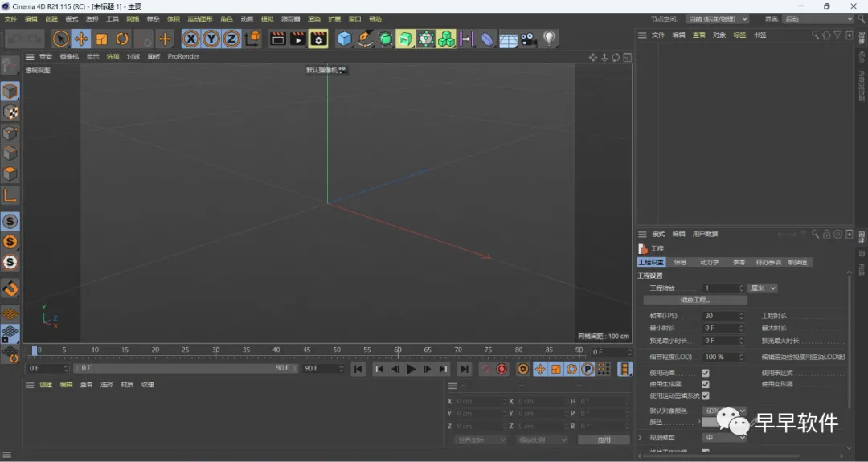Viewport: 868px width, 462px height.
Task: Enable Polygons mode in left sidebar
Action: coord(10,174)
